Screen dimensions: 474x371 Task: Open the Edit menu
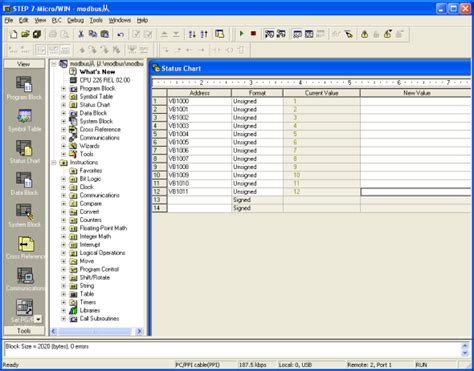(x=23, y=20)
